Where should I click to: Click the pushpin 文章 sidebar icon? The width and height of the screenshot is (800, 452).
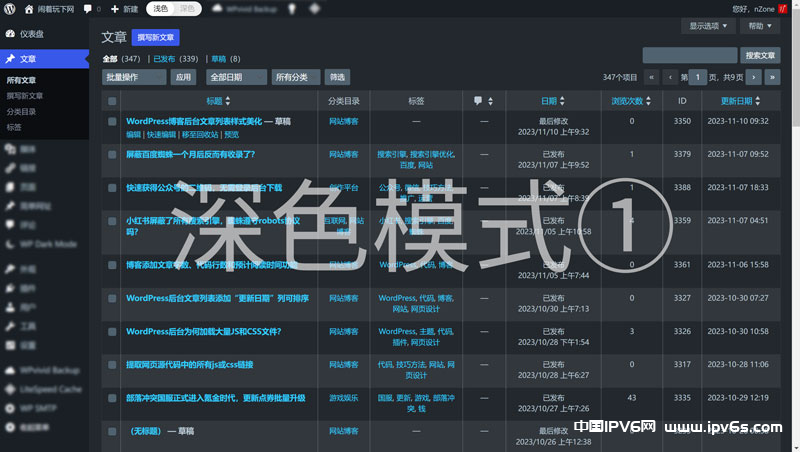(10, 59)
